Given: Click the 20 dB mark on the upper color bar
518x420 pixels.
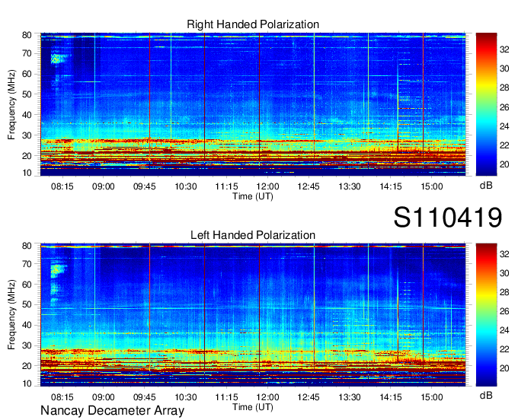Looking at the screenshot, I should tap(504, 164).
